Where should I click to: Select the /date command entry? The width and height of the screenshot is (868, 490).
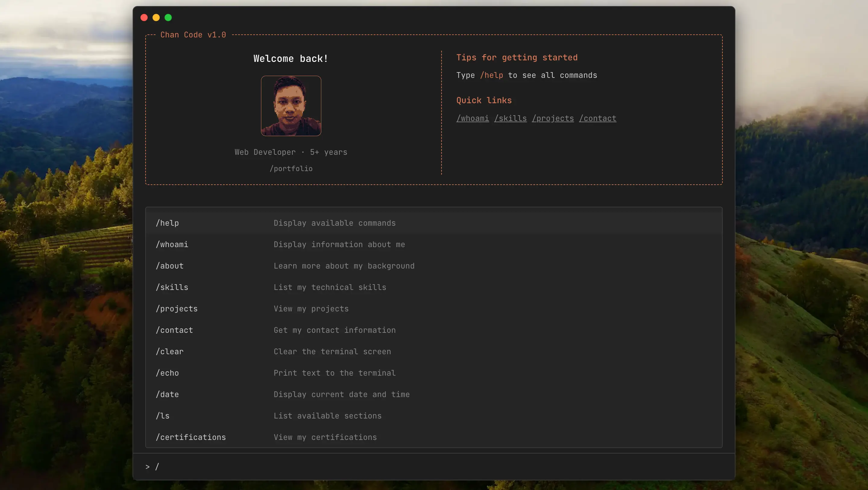[168, 394]
